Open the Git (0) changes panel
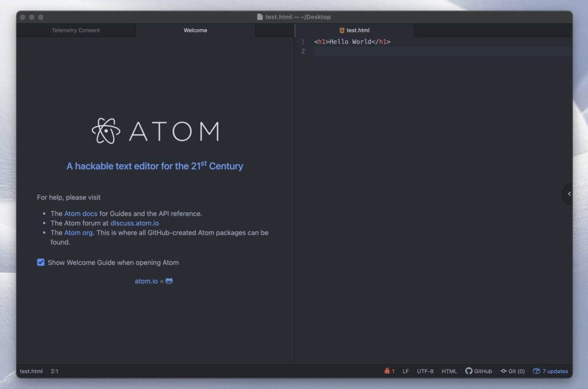 click(x=512, y=371)
